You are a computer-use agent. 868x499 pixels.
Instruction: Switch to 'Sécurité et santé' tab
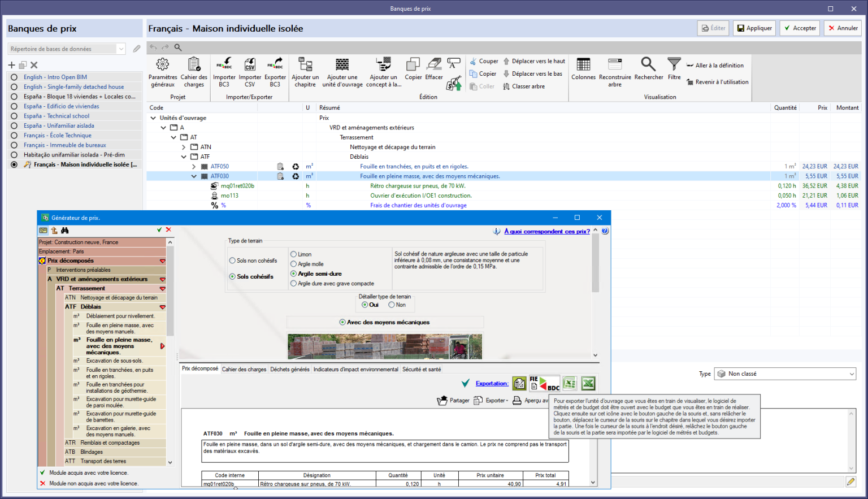422,370
